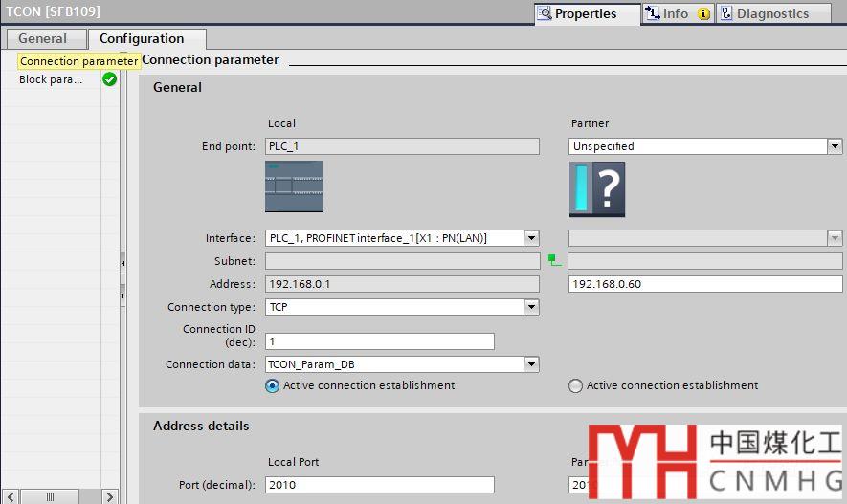Switch to the Properties tab
Screen dimensions: 847x504
(587, 13)
